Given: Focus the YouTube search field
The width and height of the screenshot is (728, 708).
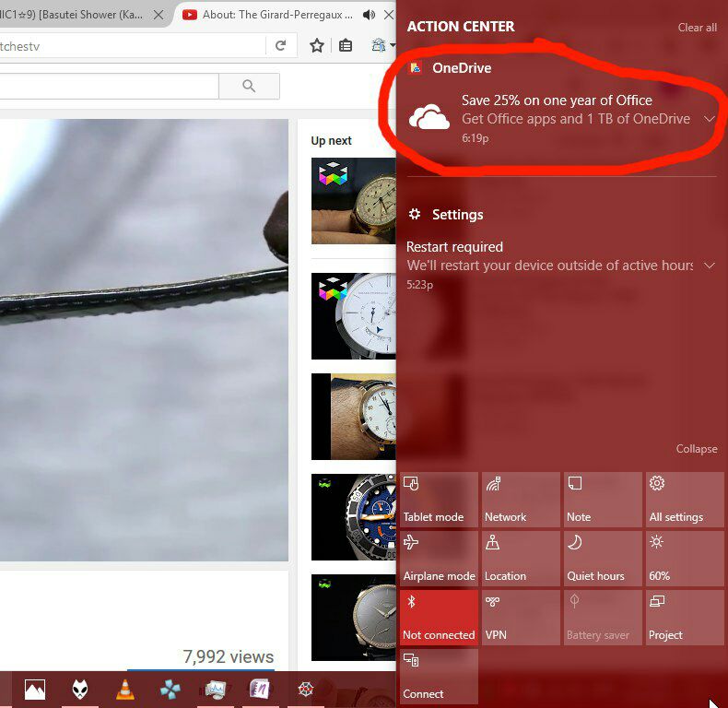Looking at the screenshot, I should (109, 86).
